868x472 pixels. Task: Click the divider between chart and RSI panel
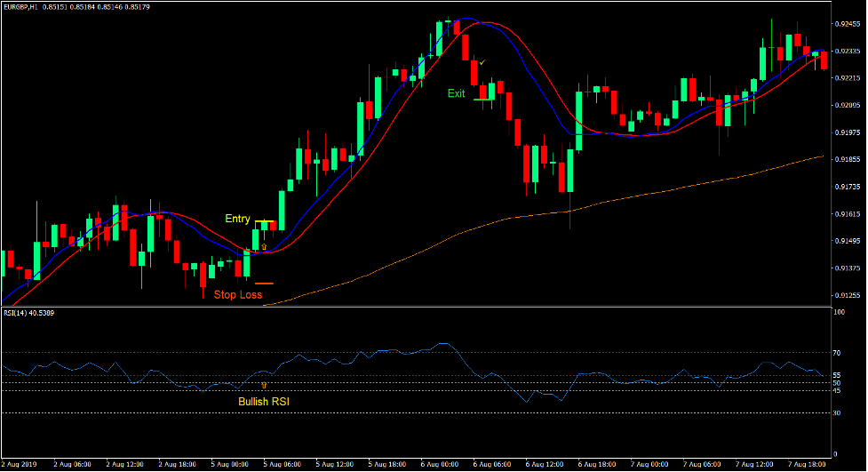414,308
